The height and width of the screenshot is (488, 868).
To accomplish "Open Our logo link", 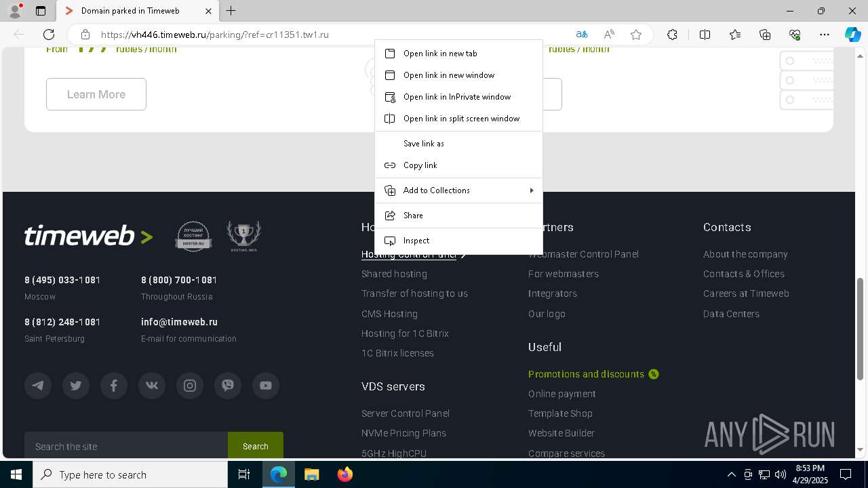I will click(x=547, y=314).
